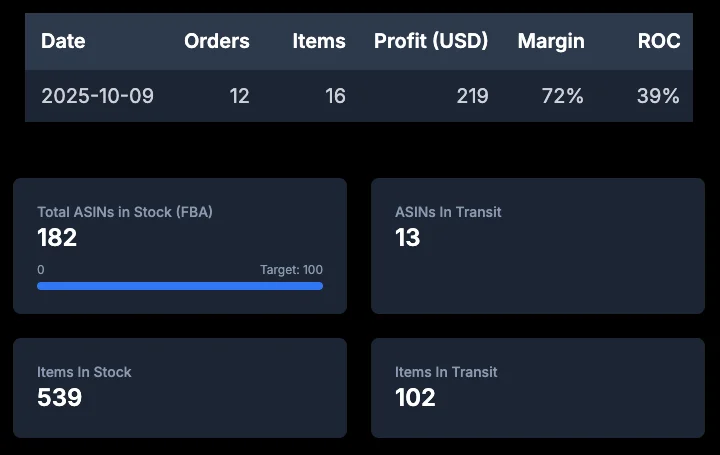Click the 72% margin cell
The height and width of the screenshot is (455, 720).
563,96
